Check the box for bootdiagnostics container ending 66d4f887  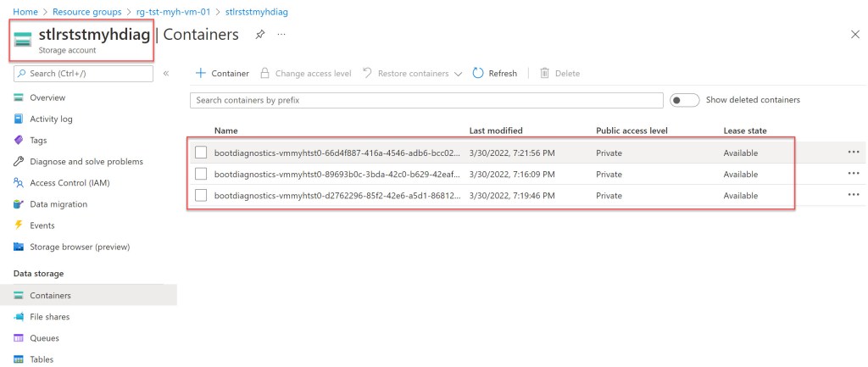pyautogui.click(x=201, y=153)
